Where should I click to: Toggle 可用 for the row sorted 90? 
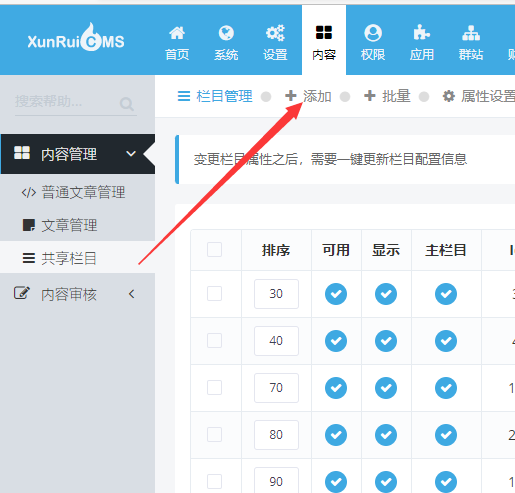click(336, 482)
